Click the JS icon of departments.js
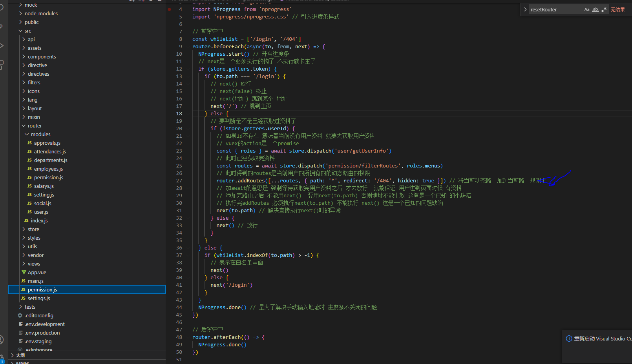Screen dimensions: 632x364 click(x=29, y=160)
